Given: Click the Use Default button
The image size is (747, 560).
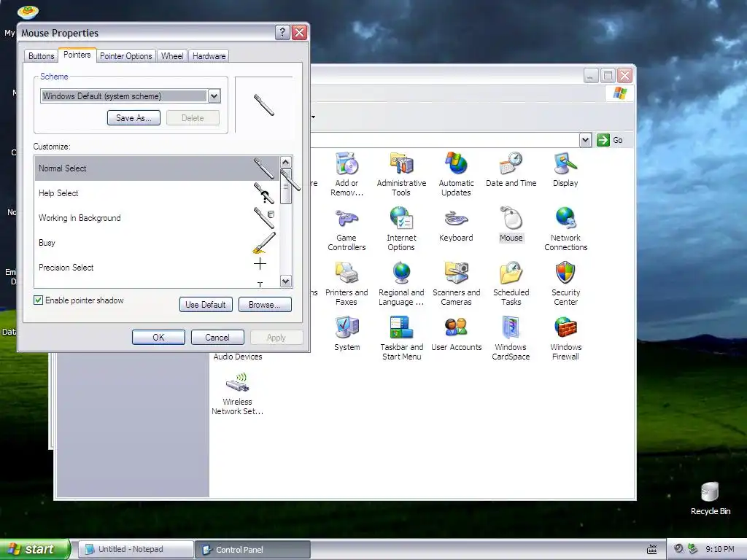Looking at the screenshot, I should click(x=206, y=305).
